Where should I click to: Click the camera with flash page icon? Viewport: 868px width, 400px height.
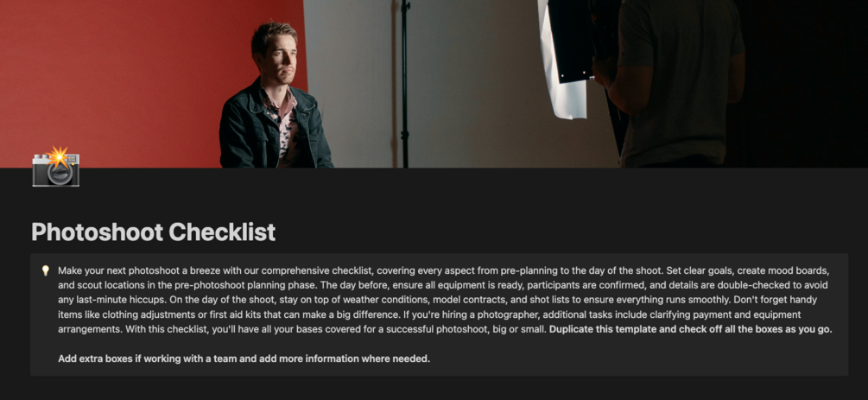[56, 167]
